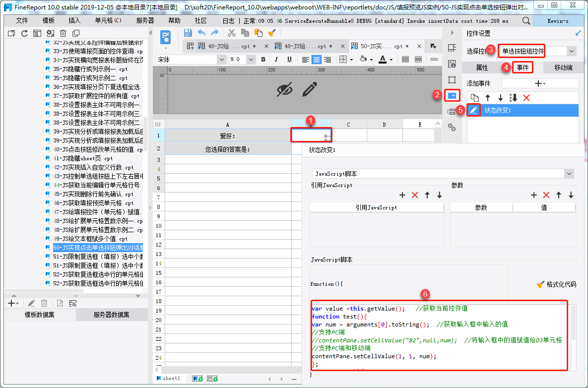This screenshot has height=388, width=588.
Task: Open the Kevin-s account button
Action: [x=558, y=21]
